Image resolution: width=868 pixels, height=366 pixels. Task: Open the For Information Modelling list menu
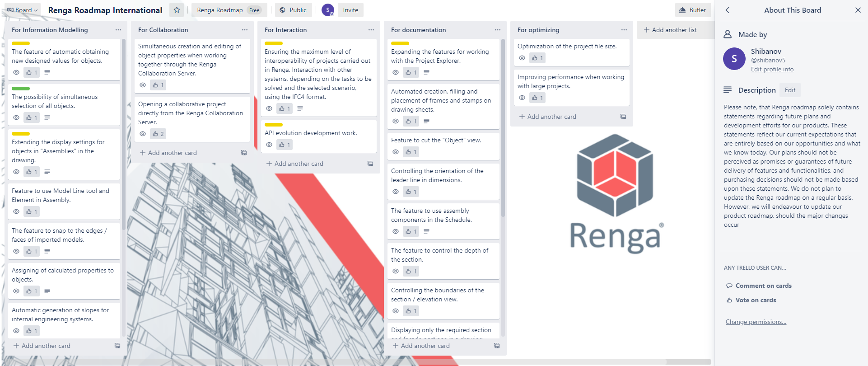pyautogui.click(x=118, y=30)
